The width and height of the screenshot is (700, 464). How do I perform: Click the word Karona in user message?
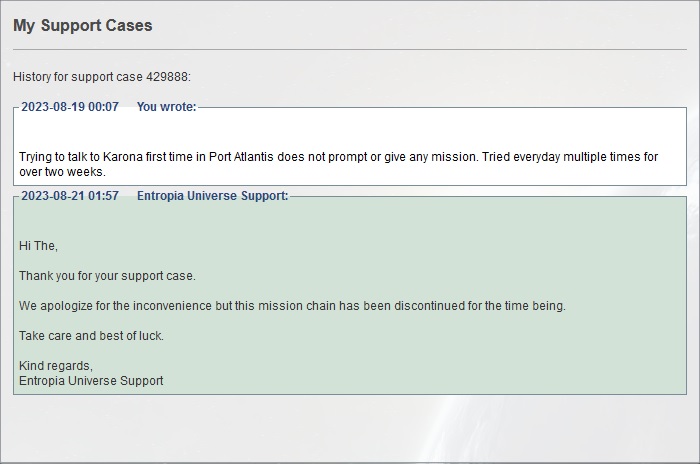pyautogui.click(x=122, y=157)
